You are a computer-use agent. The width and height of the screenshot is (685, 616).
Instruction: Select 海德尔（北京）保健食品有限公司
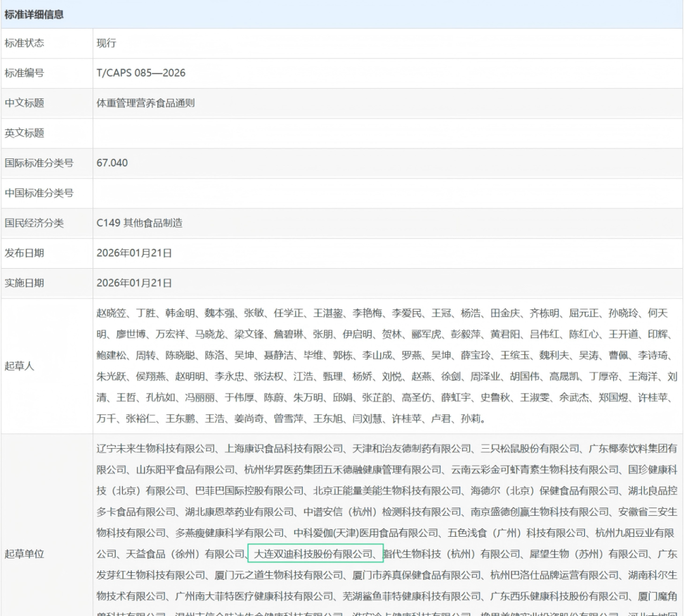544,491
